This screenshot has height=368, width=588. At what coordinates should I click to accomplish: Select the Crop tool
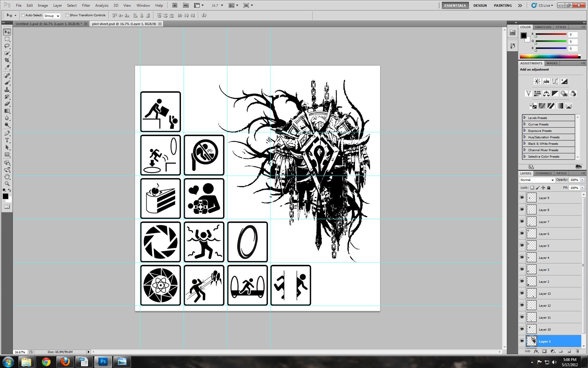pos(7,60)
